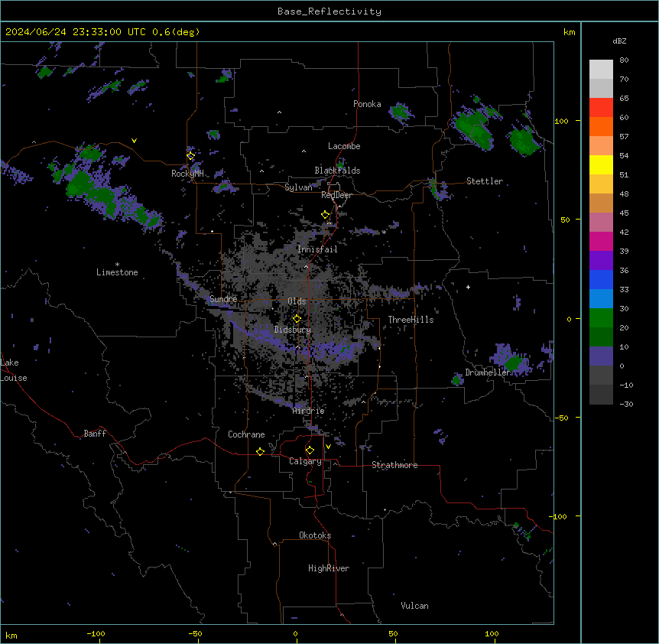The image size is (659, 644).
Task: Select the indigo 0–10 dBZ legend swatch
Action: coord(601,356)
